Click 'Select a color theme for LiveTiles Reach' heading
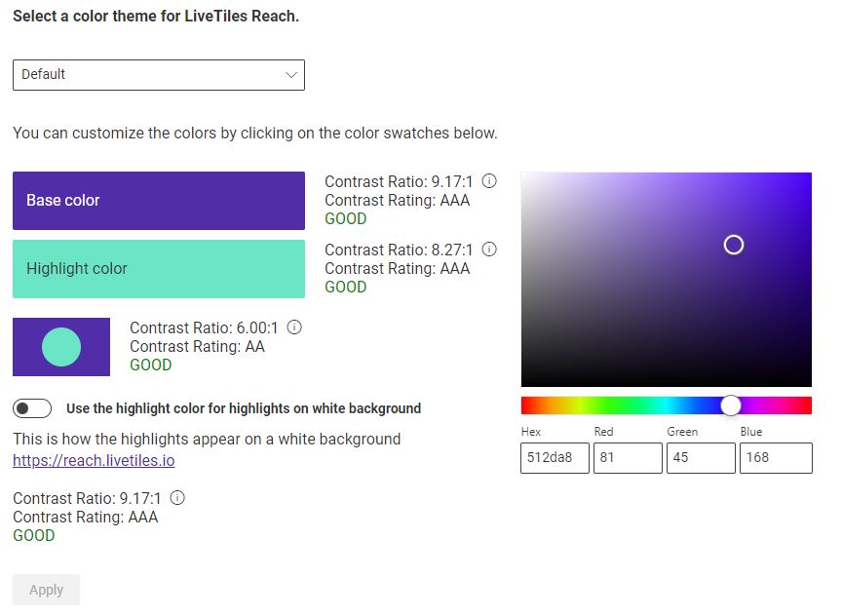Viewport: 842px width, 616px height. point(156,17)
